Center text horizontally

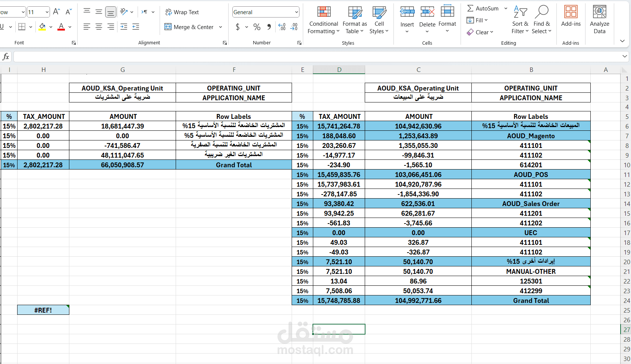(99, 27)
